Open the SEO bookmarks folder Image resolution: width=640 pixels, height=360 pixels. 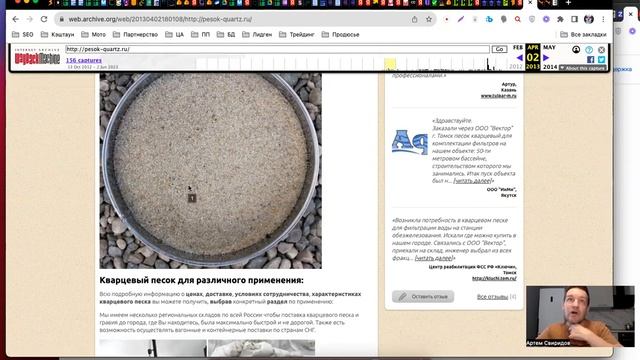(x=22, y=35)
